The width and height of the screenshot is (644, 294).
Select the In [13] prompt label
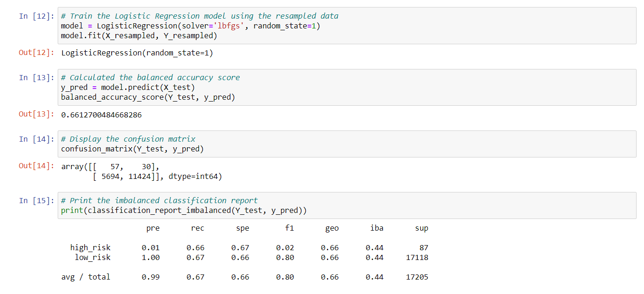tap(36, 77)
